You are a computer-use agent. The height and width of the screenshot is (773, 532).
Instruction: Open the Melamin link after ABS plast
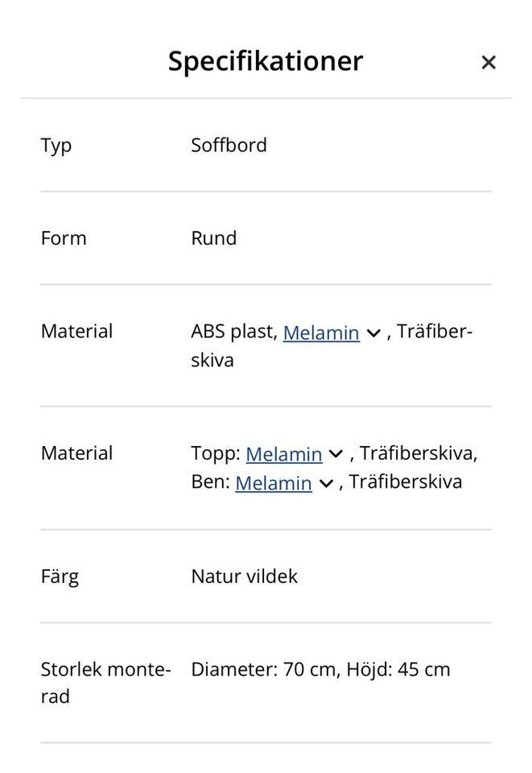(x=320, y=333)
